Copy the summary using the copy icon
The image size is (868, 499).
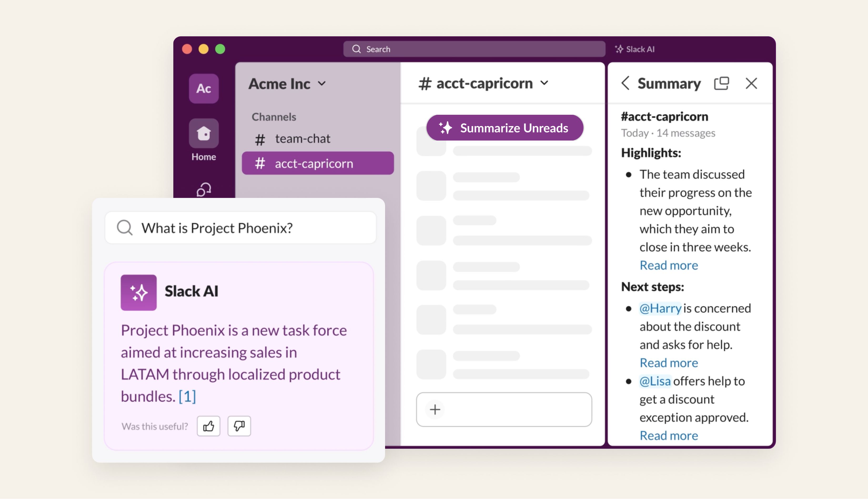click(x=721, y=83)
